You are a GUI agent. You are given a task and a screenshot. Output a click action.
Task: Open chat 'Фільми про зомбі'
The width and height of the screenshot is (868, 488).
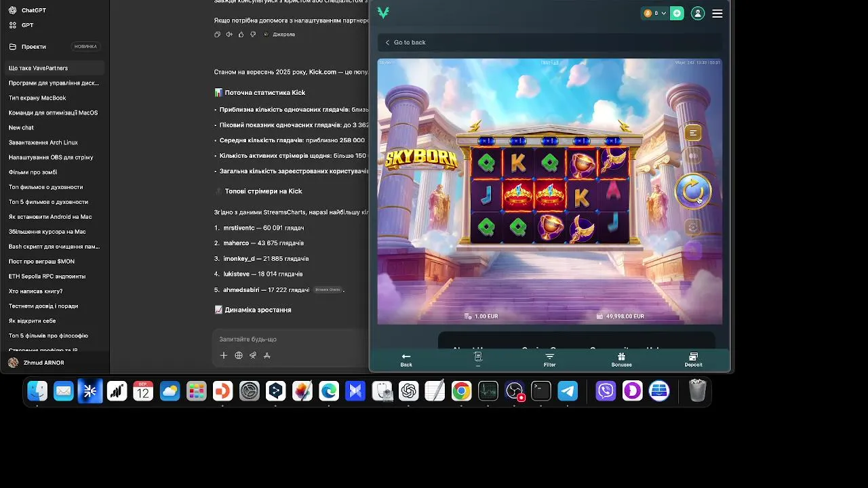(54, 172)
